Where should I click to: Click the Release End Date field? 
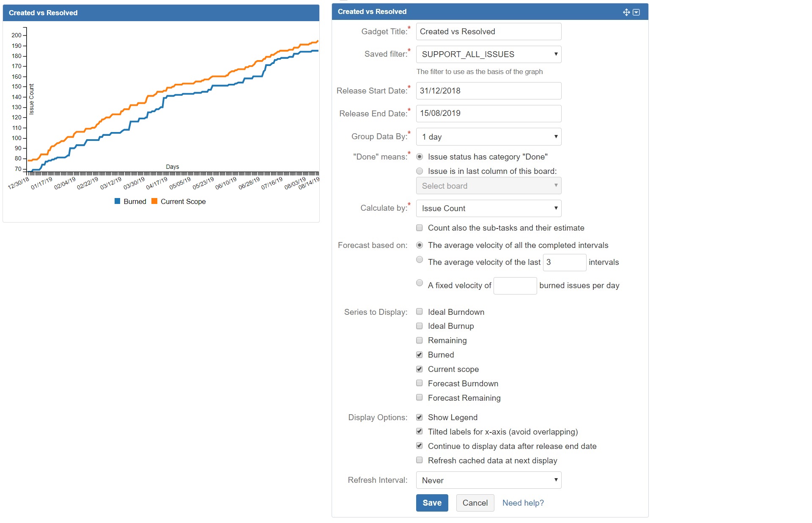coord(488,113)
